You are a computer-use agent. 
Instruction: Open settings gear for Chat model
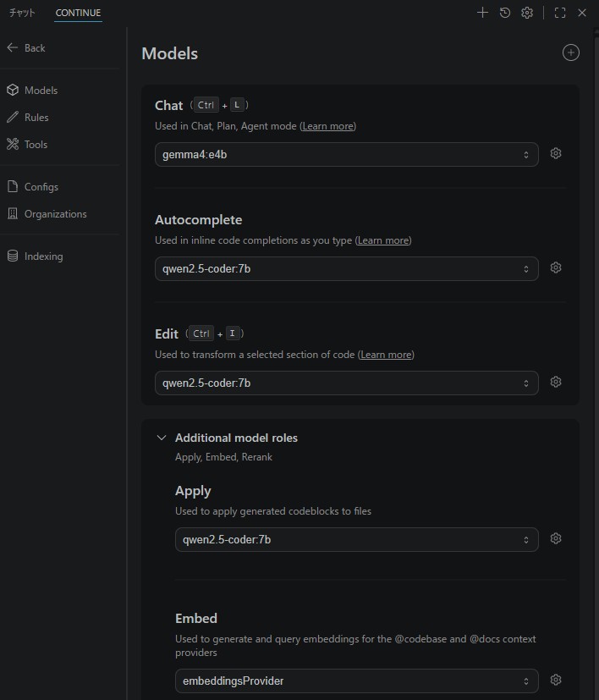tap(556, 154)
